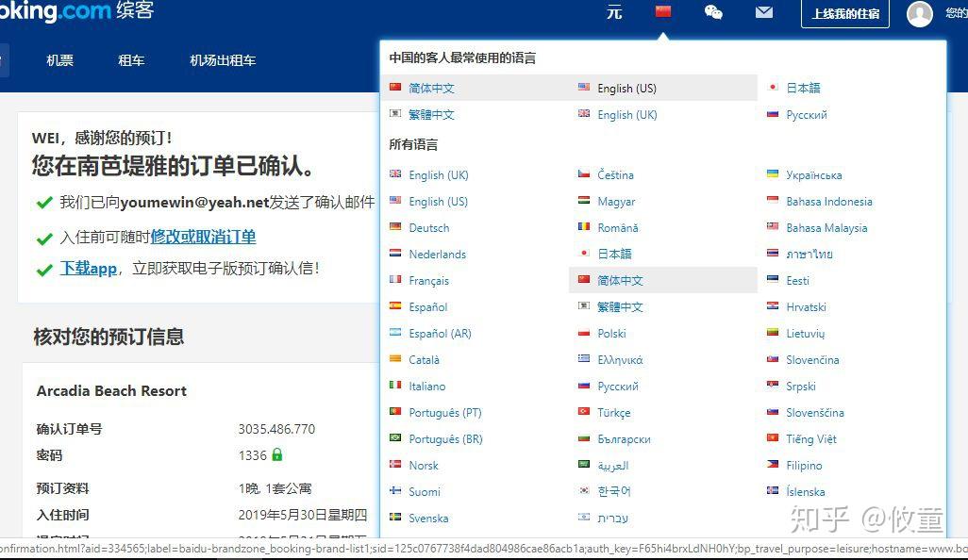
Task: Click the Greek flag next to Ελληνικά
Action: click(583, 359)
